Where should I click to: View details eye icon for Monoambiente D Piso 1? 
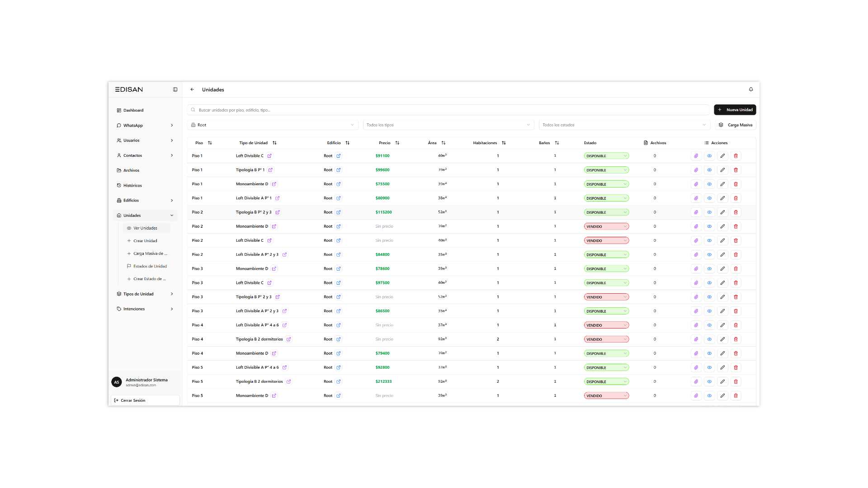tap(709, 184)
